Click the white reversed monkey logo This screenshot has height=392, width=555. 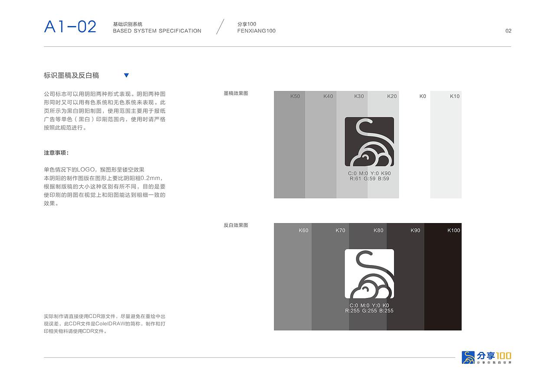369,274
